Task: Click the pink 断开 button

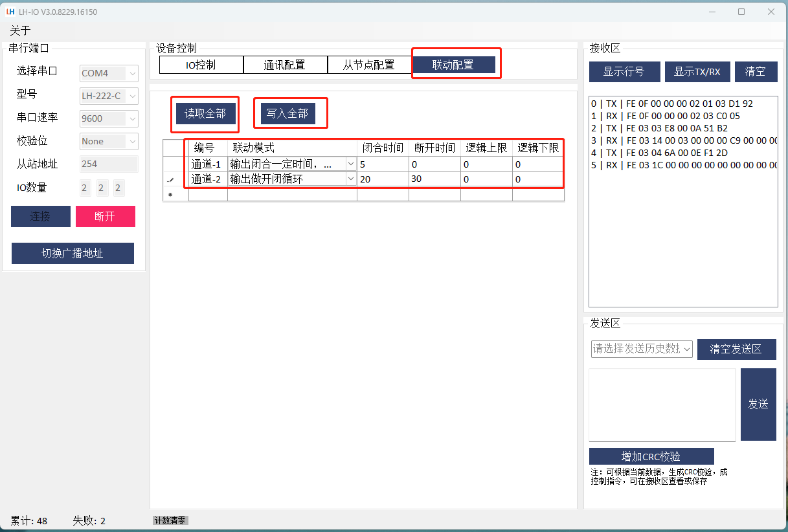Action: [x=105, y=217]
